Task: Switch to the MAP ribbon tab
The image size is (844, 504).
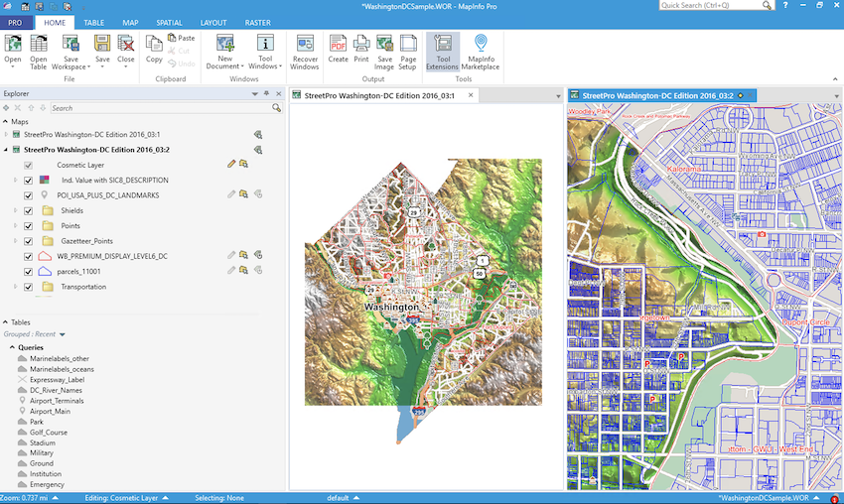Action: pos(130,23)
